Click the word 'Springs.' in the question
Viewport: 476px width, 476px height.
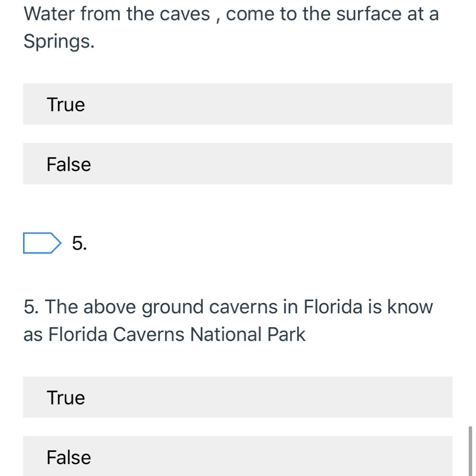tap(59, 41)
